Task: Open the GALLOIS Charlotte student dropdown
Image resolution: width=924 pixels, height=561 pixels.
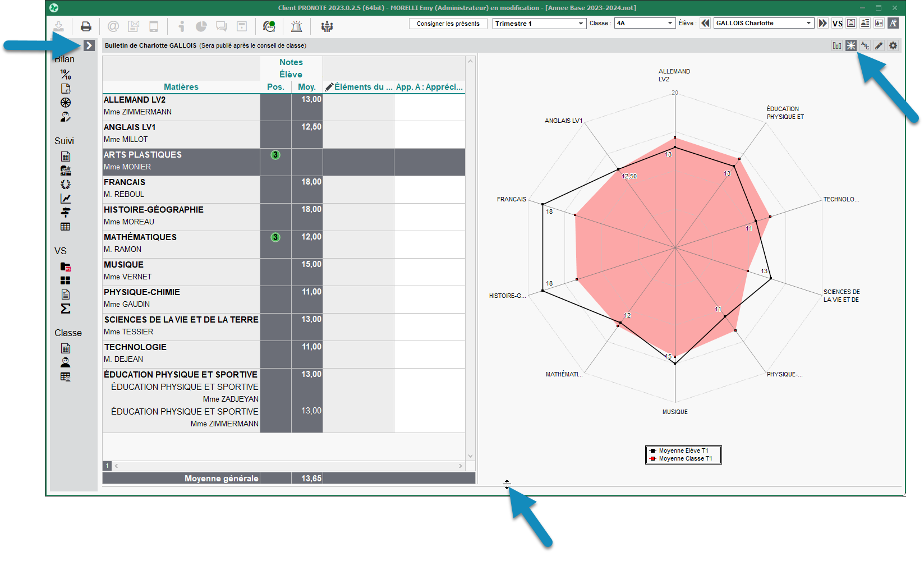Action: pyautogui.click(x=764, y=23)
